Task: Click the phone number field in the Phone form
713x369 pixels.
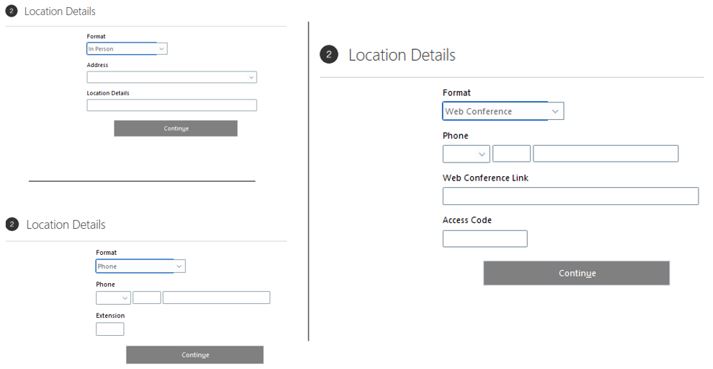Action: pyautogui.click(x=216, y=298)
